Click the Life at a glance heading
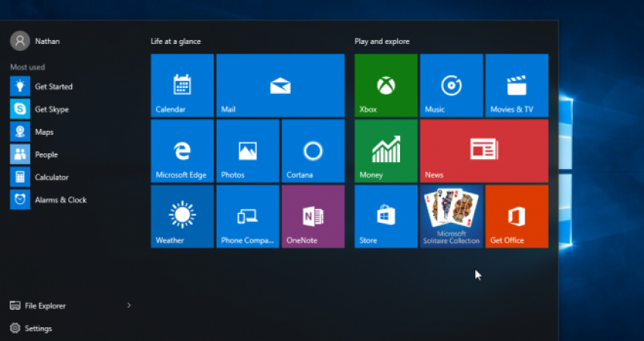 coord(176,42)
